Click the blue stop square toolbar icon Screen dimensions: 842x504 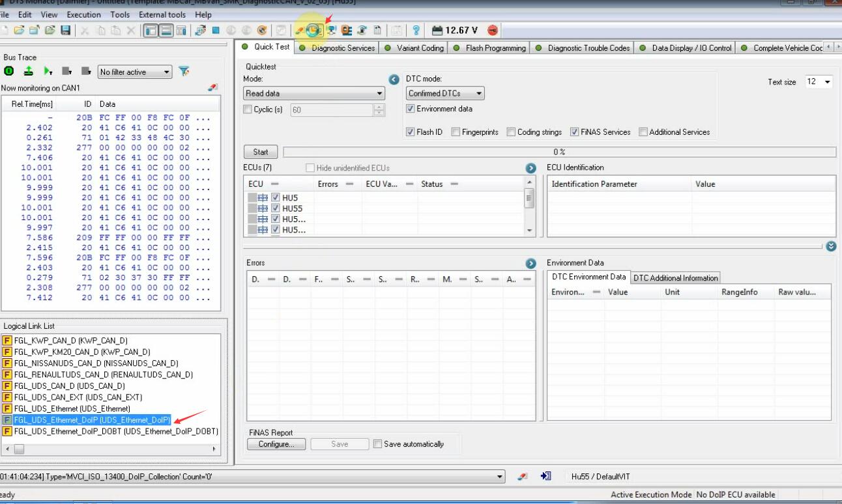[216, 31]
